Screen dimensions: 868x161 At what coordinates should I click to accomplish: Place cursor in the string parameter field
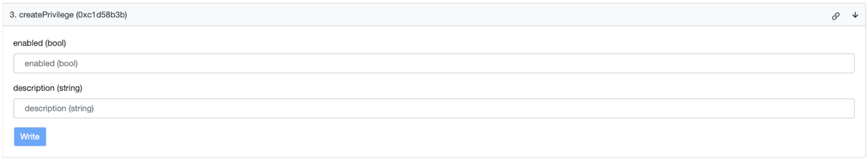pyautogui.click(x=434, y=108)
